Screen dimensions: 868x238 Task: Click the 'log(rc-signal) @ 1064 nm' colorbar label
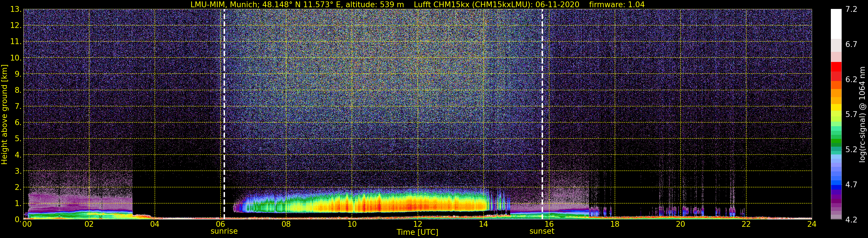(862, 114)
